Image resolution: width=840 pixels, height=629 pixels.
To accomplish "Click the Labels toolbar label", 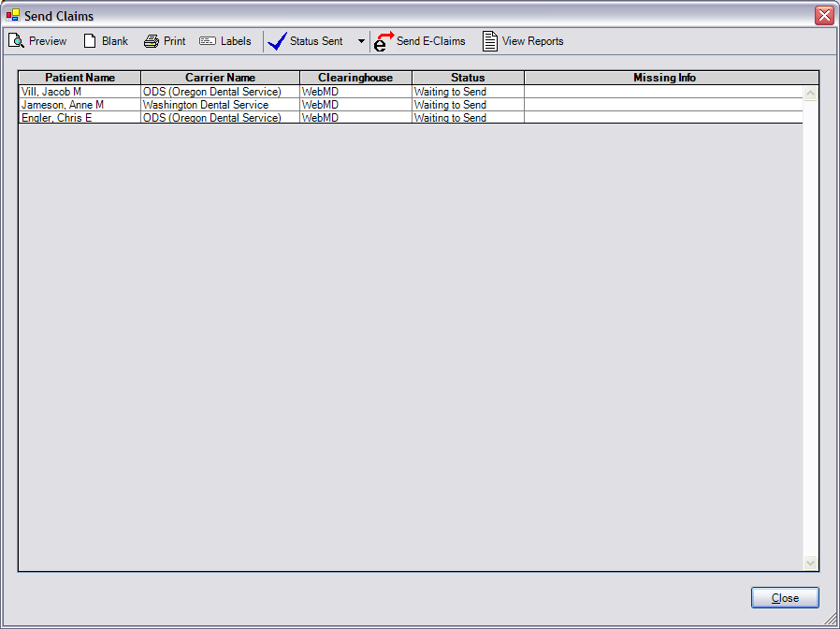I will [x=236, y=41].
